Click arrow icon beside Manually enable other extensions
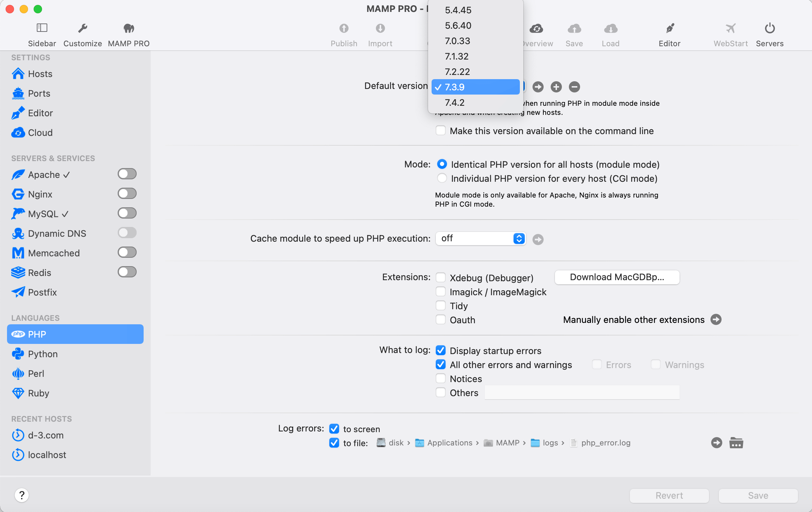Screen dimensions: 812x512 pos(716,319)
